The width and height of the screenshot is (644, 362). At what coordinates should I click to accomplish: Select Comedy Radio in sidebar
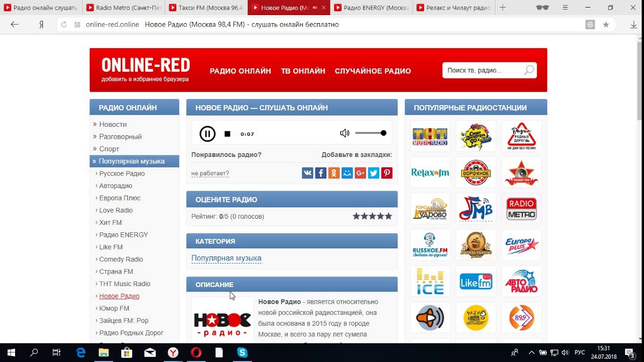click(121, 259)
